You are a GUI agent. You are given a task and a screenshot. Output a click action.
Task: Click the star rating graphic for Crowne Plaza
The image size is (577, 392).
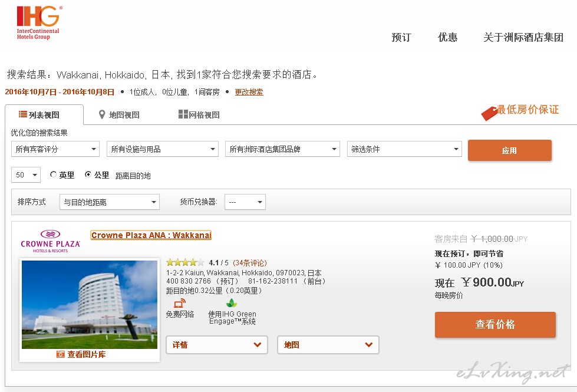[185, 262]
